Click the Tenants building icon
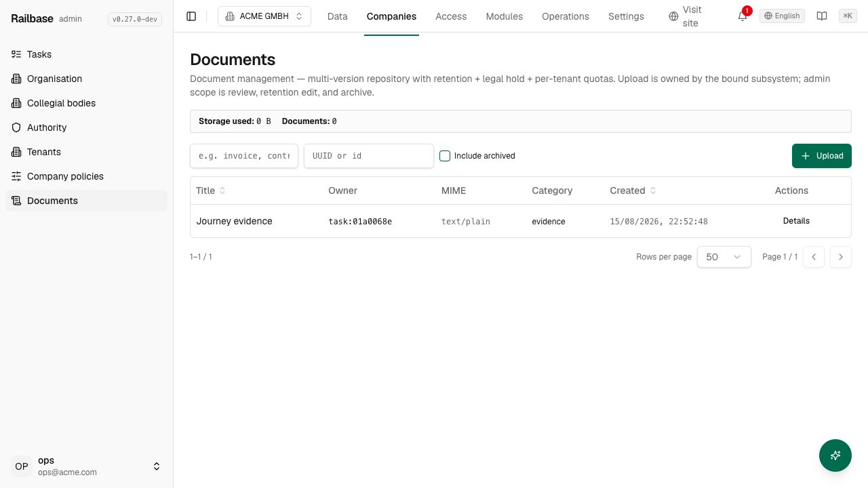 [x=16, y=152]
